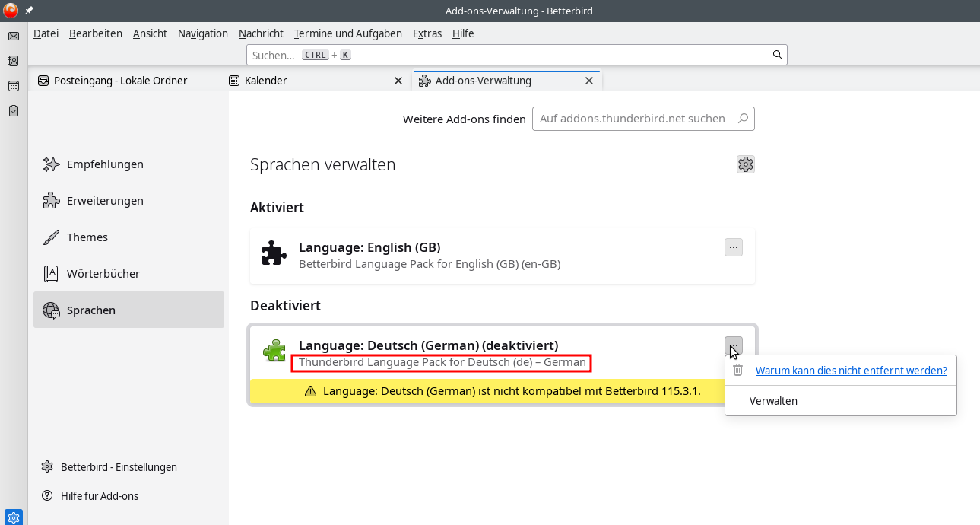Viewport: 980px width, 525px height.
Task: Click the Betterbird app icon in titlebar
Action: tap(11, 11)
